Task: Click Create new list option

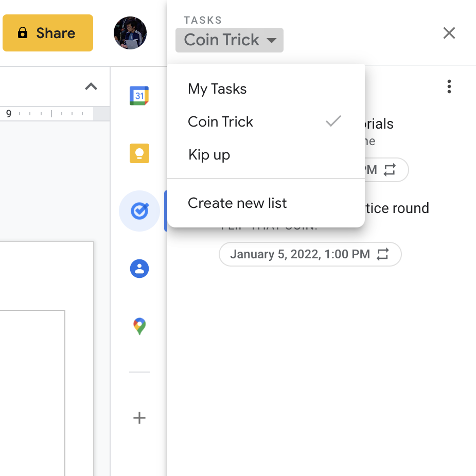Action: [x=237, y=203]
